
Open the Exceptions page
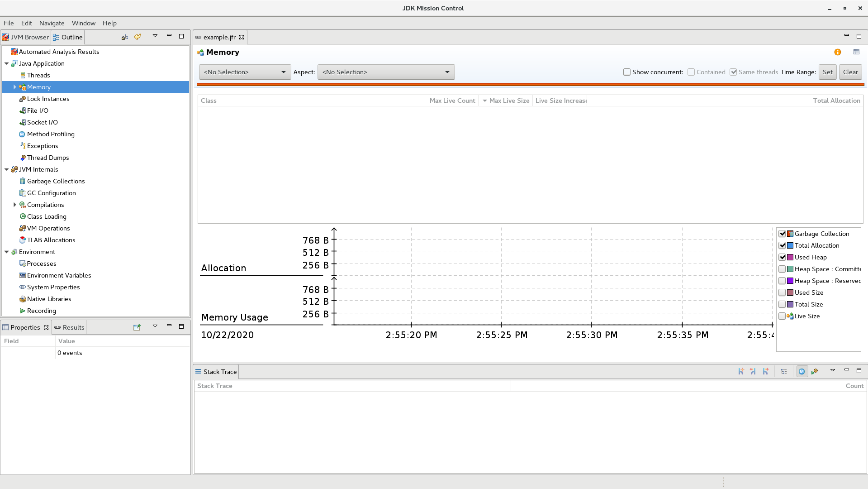click(43, 146)
